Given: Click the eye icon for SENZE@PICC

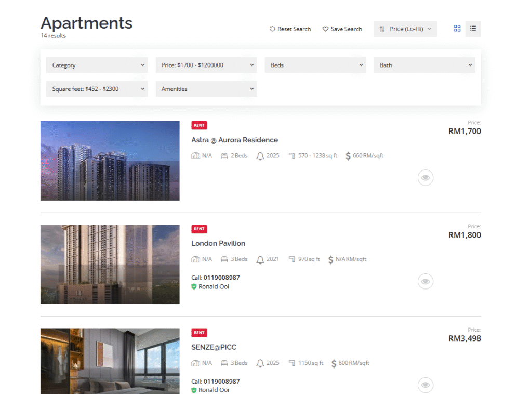Looking at the screenshot, I should tap(425, 385).
